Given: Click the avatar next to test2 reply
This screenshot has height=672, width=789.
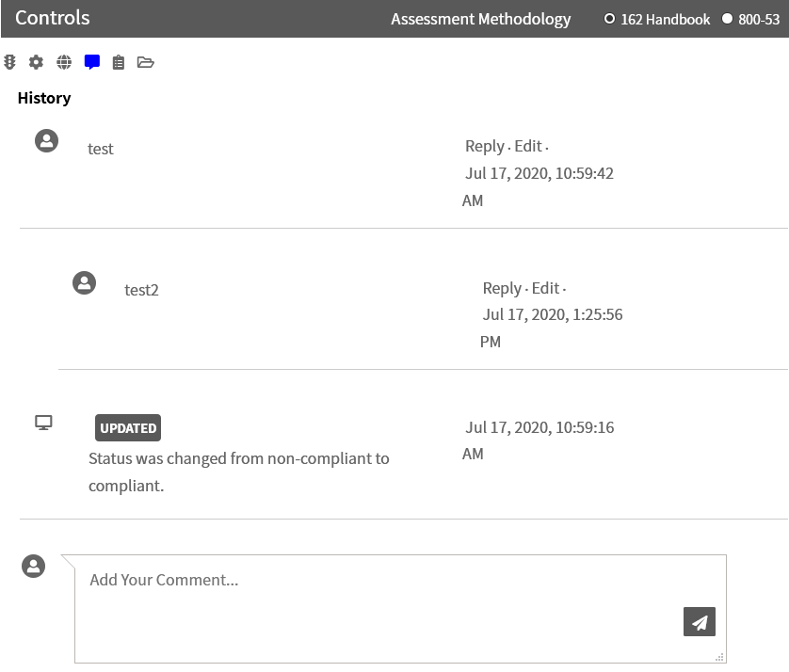Looking at the screenshot, I should click(85, 282).
